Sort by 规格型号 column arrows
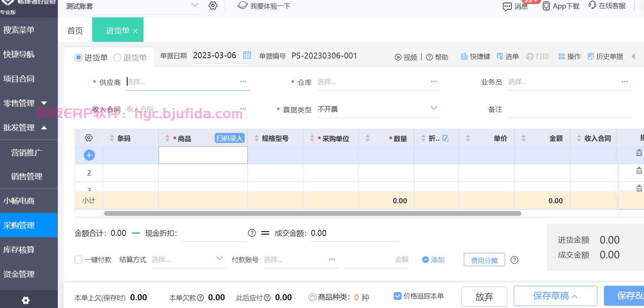 [x=257, y=138]
